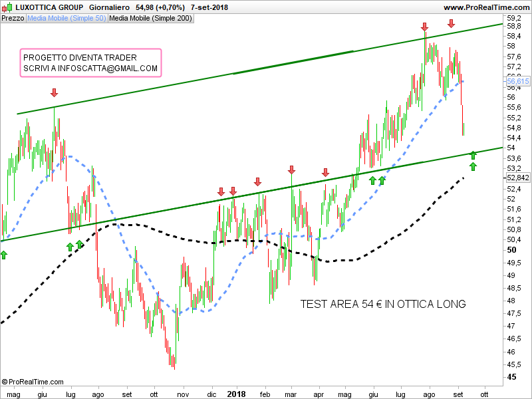Click the red arrow just above the April label

[325, 172]
